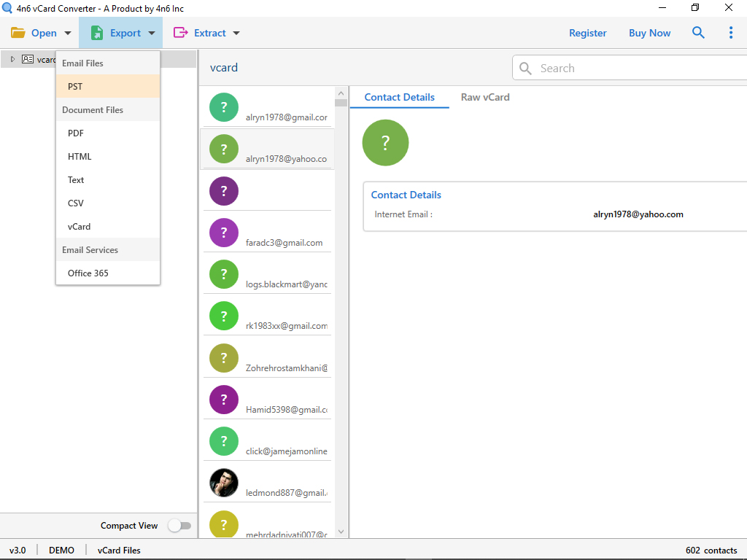
Task: Open the three-dot more options menu
Action: (731, 32)
